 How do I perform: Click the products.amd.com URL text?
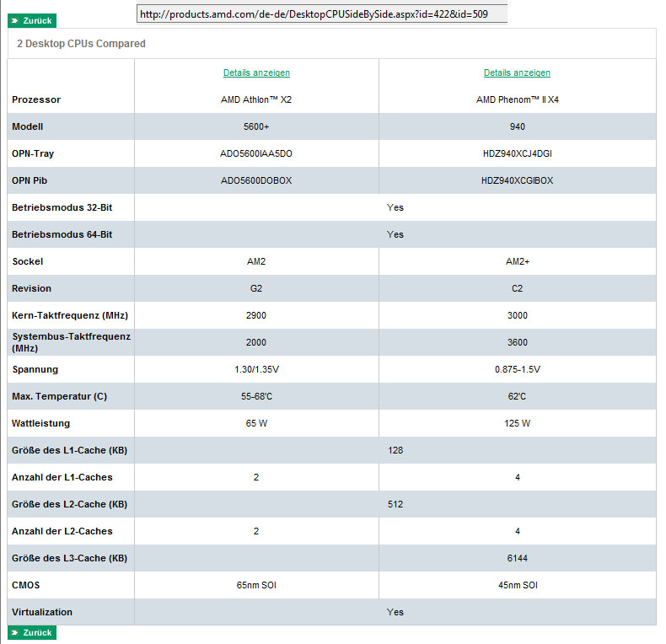321,14
